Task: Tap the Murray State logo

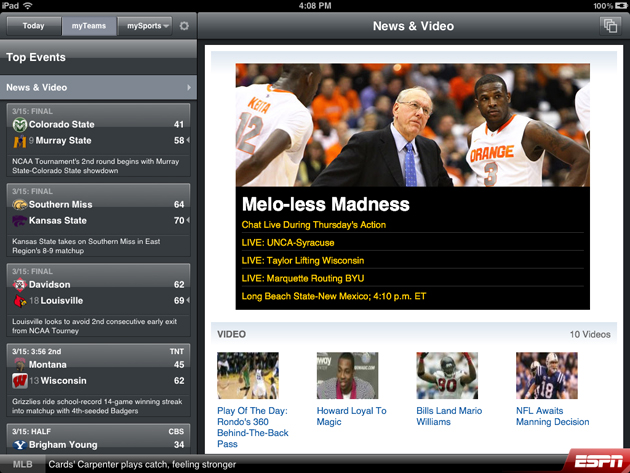Action: click(x=19, y=141)
